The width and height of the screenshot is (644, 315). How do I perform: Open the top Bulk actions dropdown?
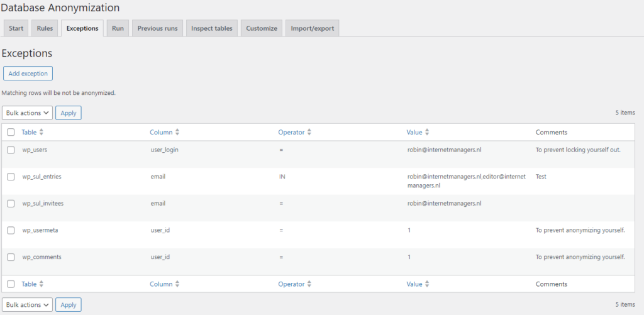click(x=27, y=113)
